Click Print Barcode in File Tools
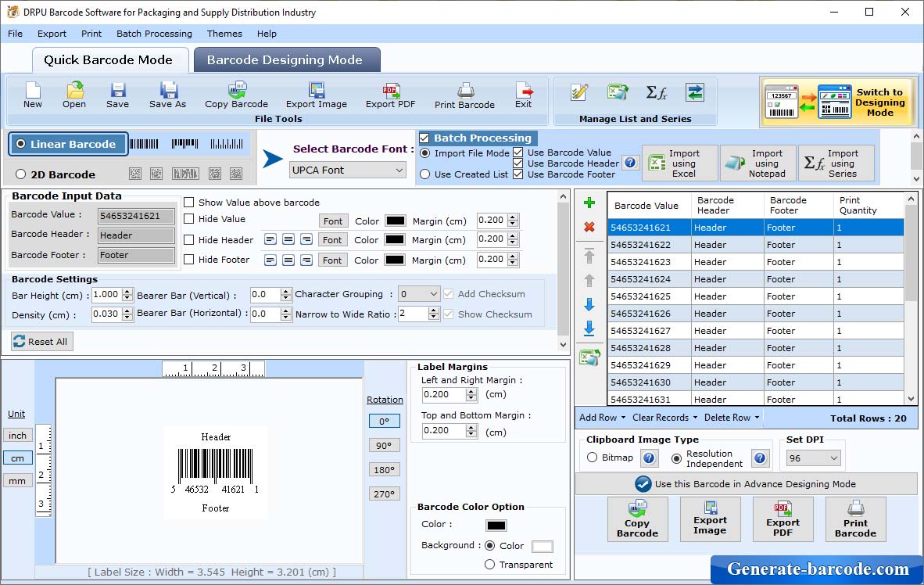Image resolution: width=924 pixels, height=585 pixels. pos(464,95)
